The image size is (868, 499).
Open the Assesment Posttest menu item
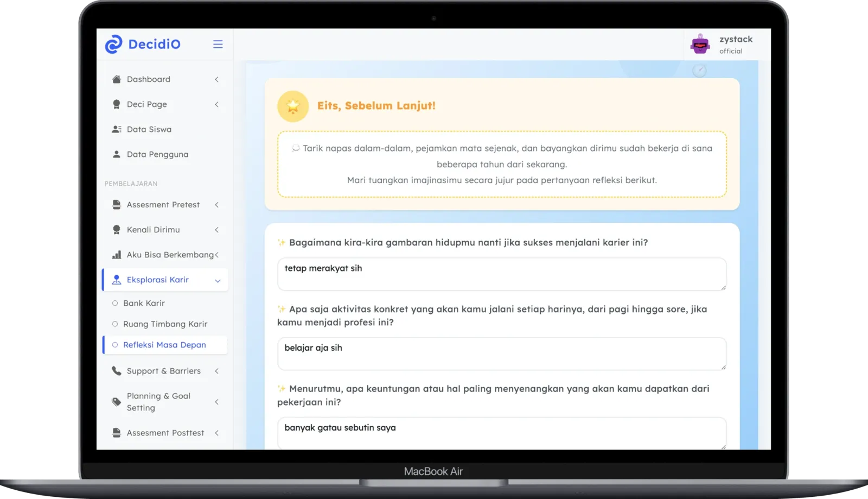coord(165,433)
